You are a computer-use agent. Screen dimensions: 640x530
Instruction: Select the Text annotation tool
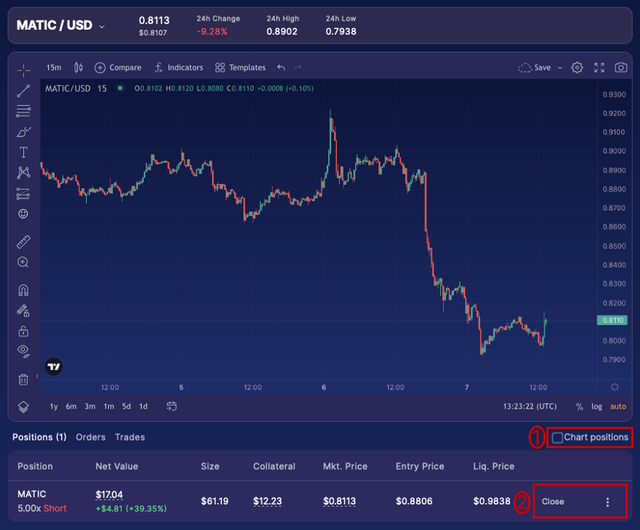point(24,152)
